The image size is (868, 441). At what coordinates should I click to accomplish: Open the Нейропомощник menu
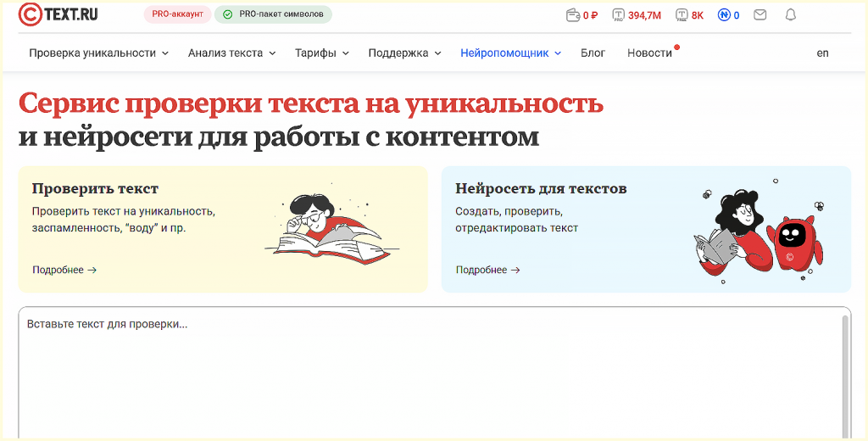[x=505, y=53]
